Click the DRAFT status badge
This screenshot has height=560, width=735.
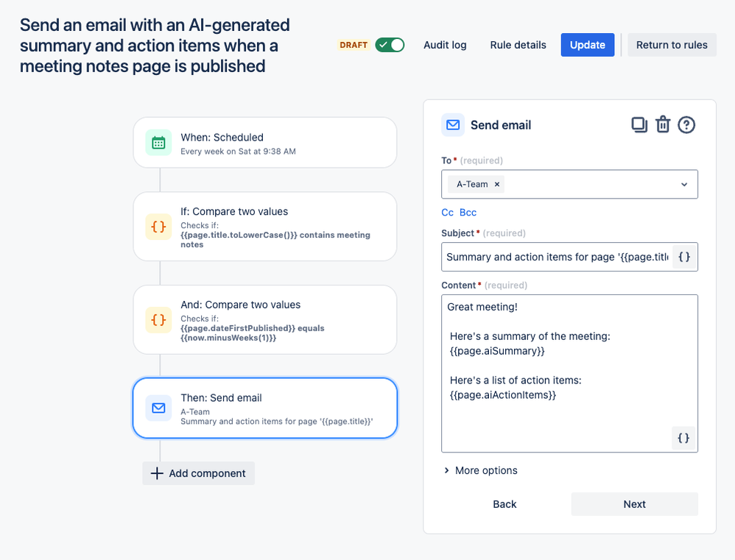[354, 45]
